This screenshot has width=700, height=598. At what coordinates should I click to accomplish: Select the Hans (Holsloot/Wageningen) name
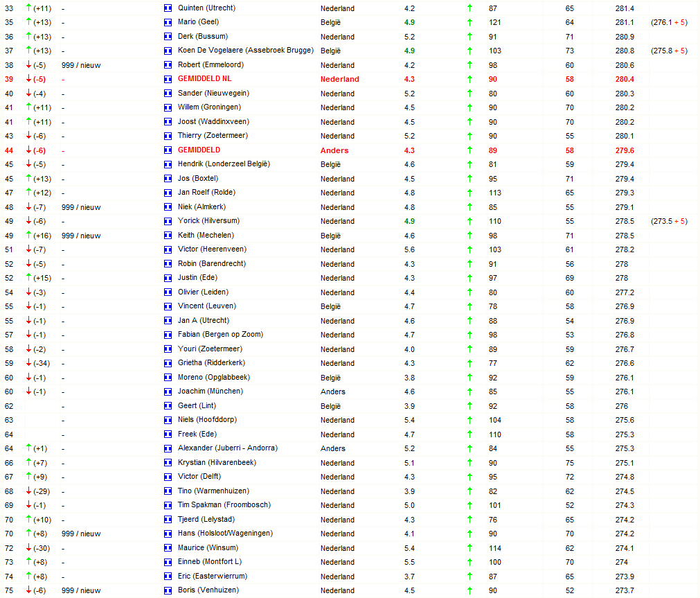pyautogui.click(x=225, y=534)
